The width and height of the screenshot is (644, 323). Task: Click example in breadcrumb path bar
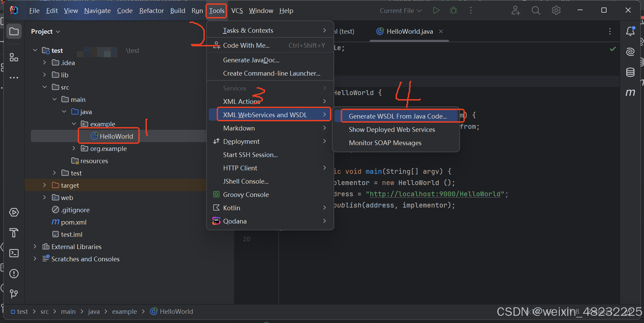124,311
